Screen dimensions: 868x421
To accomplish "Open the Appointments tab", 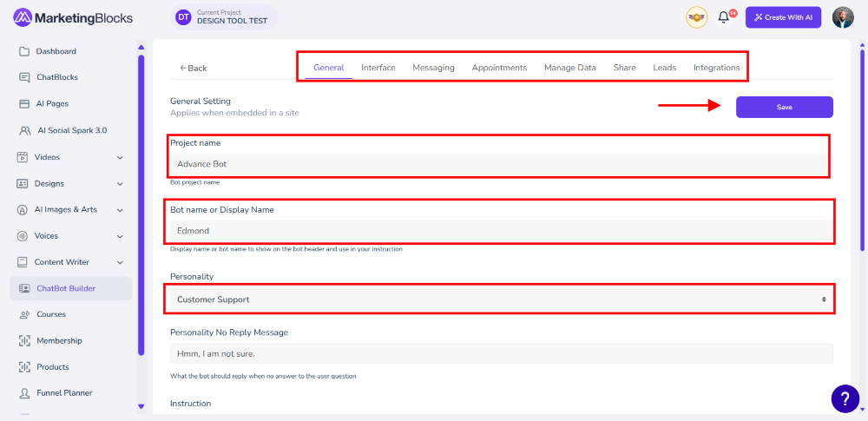I will (499, 68).
